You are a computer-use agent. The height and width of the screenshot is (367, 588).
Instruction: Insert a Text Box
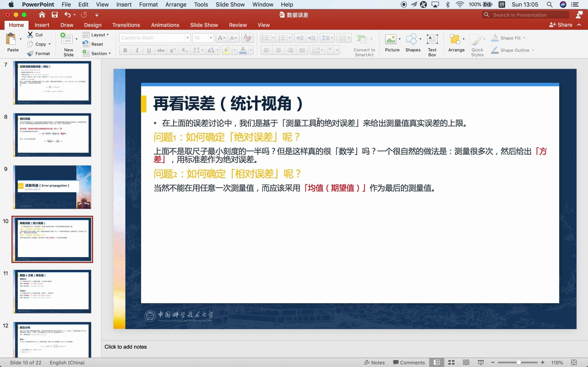432,45
